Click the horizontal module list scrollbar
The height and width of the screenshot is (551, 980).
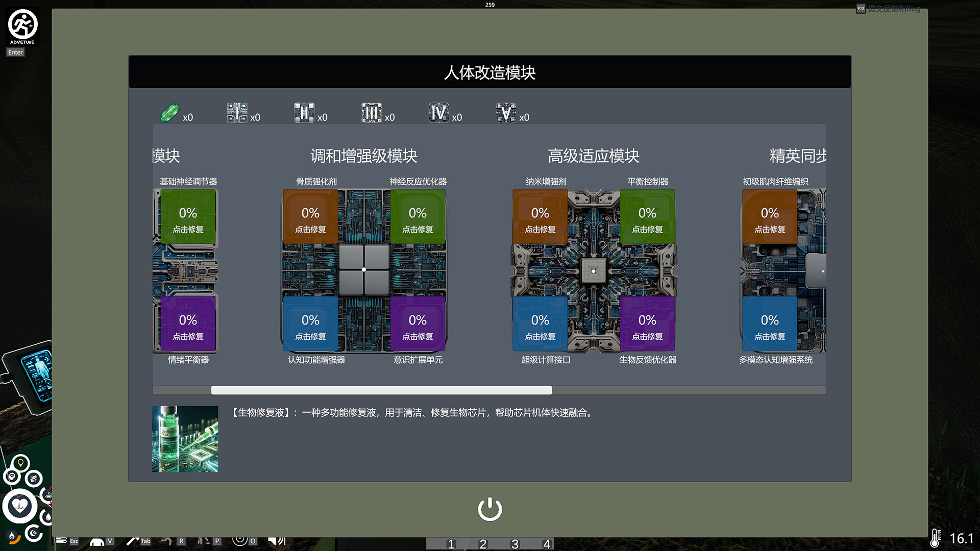pyautogui.click(x=381, y=390)
